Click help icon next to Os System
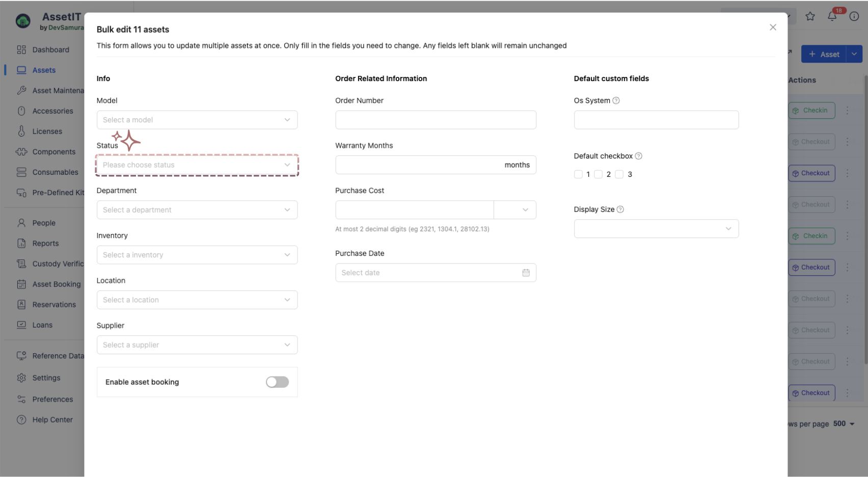The image size is (868, 477). click(616, 100)
